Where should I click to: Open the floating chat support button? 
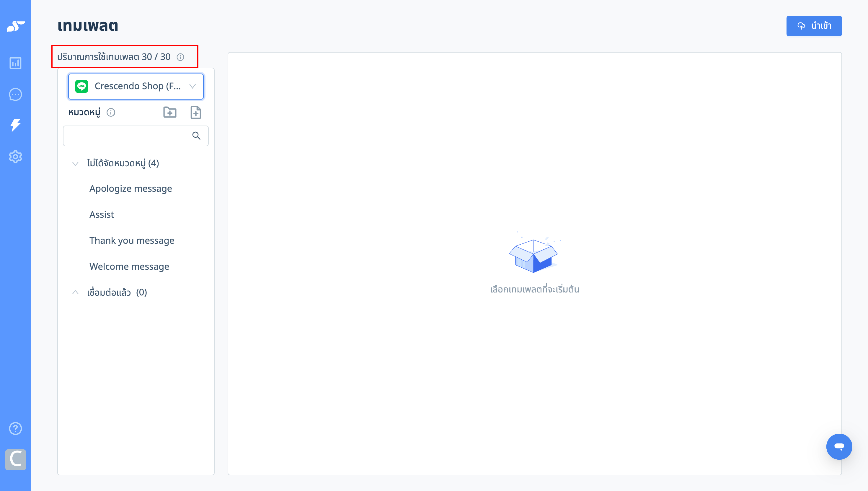click(x=839, y=446)
